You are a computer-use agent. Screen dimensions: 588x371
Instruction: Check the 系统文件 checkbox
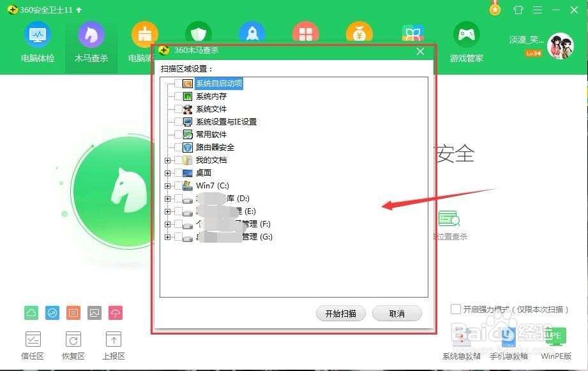[178, 109]
